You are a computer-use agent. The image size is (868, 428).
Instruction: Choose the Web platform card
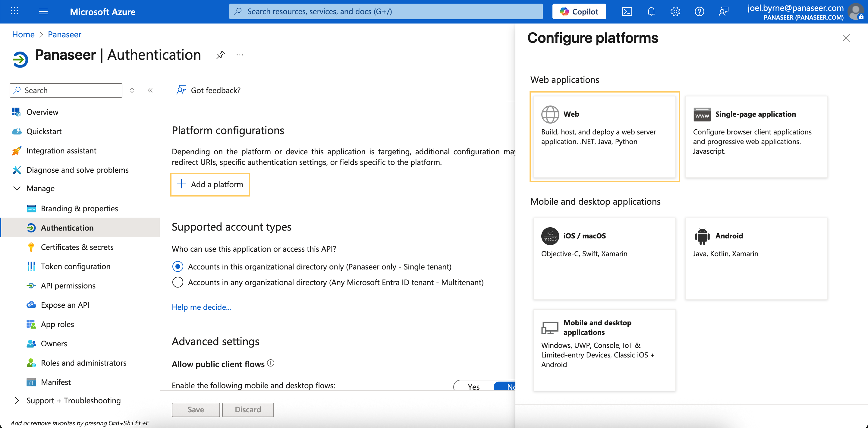click(604, 137)
